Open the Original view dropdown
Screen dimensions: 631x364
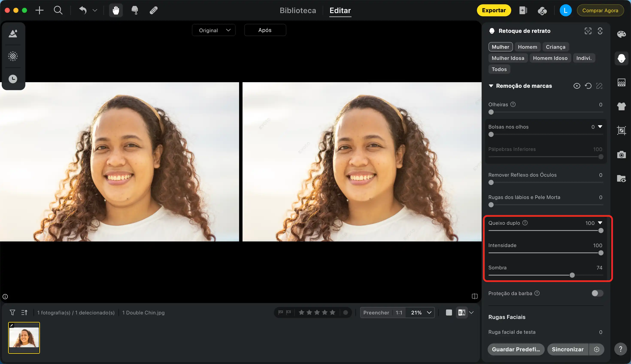(x=214, y=30)
